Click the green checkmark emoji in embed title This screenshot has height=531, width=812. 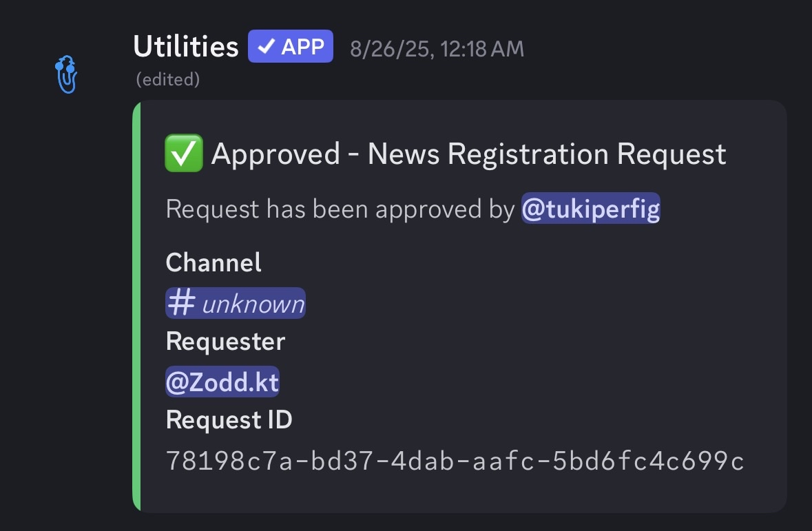(183, 154)
